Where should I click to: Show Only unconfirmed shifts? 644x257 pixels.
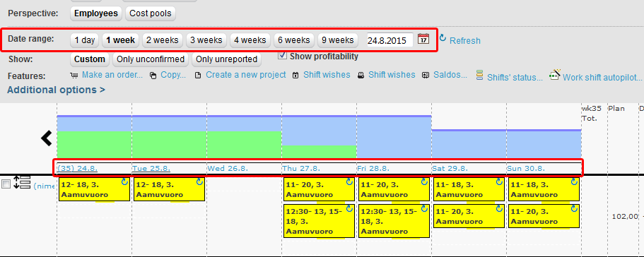click(151, 59)
